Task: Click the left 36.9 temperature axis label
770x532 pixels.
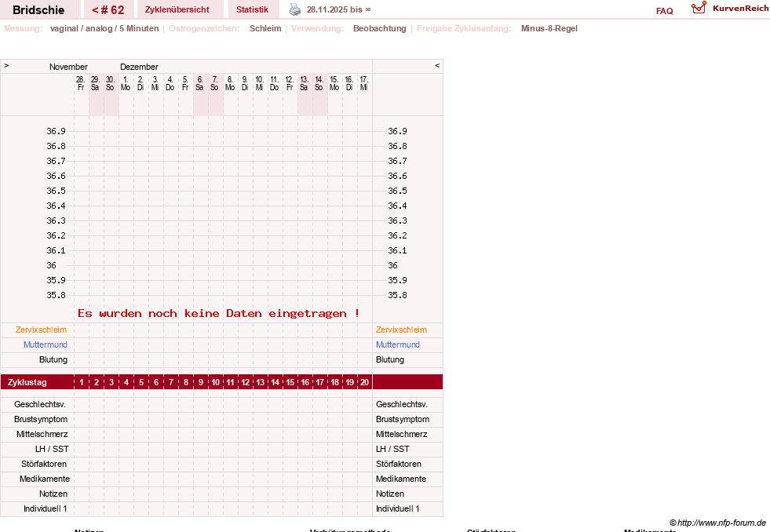Action: point(56,131)
